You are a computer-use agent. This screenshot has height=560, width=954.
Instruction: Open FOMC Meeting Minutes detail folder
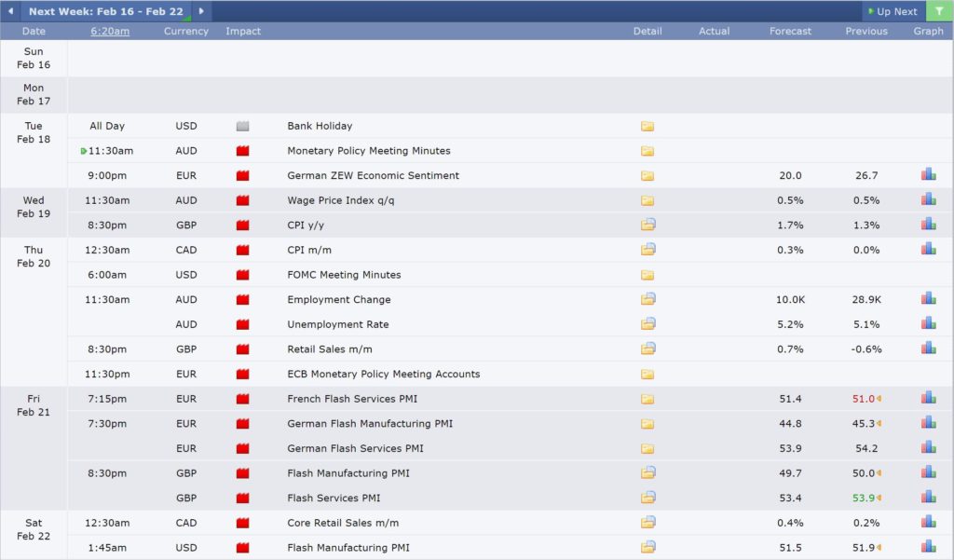tap(647, 275)
